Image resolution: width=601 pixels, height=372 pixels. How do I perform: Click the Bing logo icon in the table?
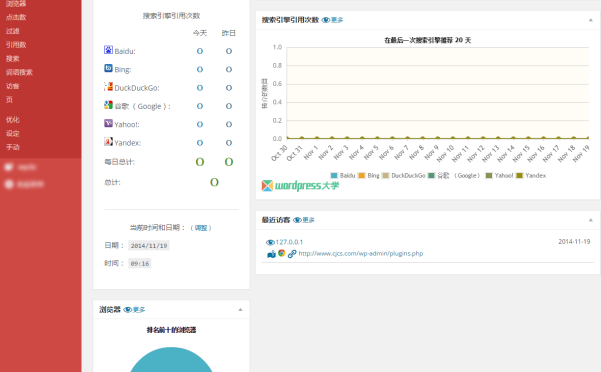[108, 68]
